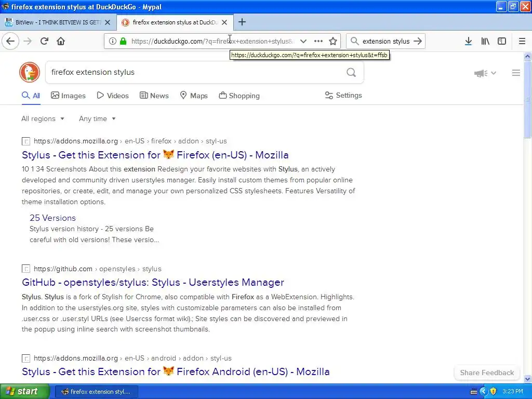
Task: Click the https://github.com result URL
Action: tap(63, 269)
